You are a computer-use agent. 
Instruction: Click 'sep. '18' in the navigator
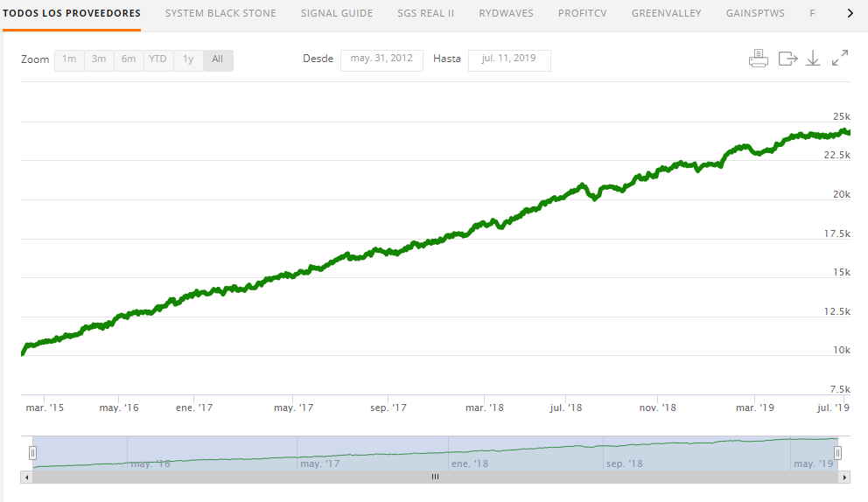click(x=625, y=464)
